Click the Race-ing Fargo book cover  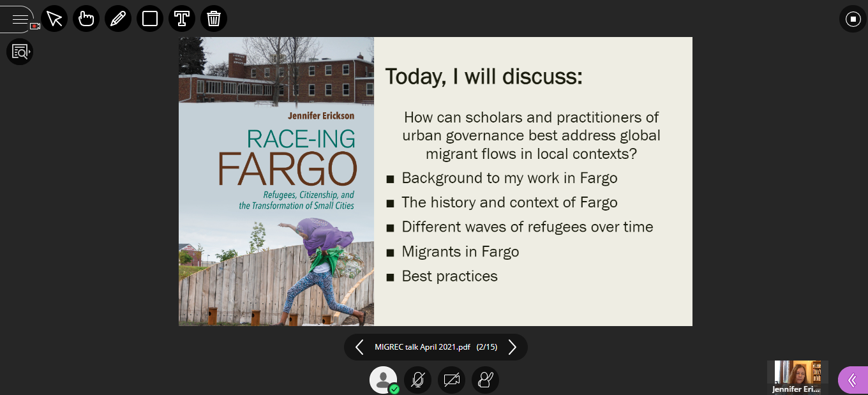[276, 181]
